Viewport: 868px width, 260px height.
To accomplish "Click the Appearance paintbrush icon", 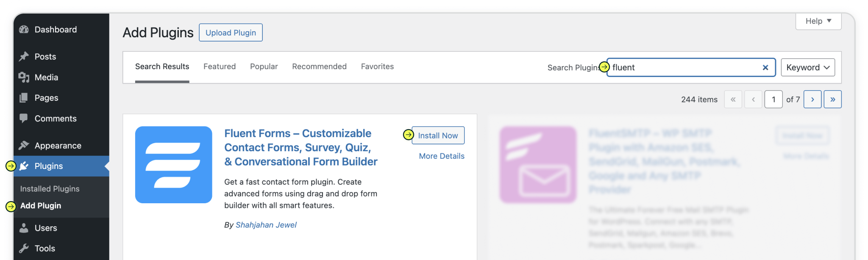I will (24, 145).
